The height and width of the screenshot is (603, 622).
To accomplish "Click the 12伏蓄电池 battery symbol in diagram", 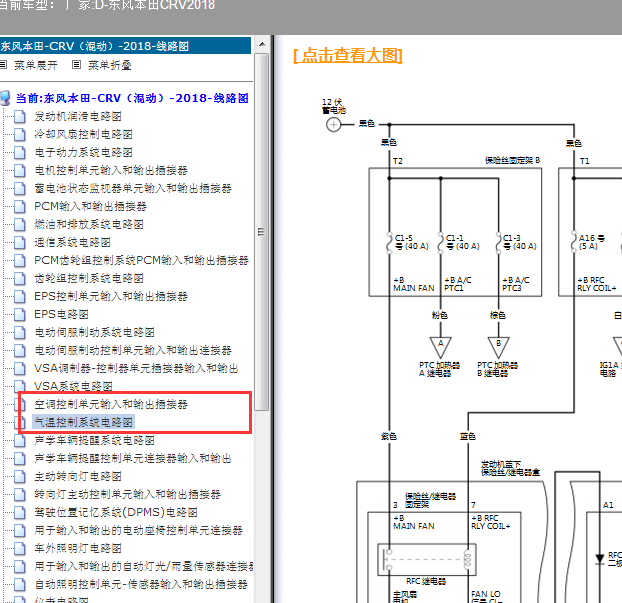I will click(333, 125).
